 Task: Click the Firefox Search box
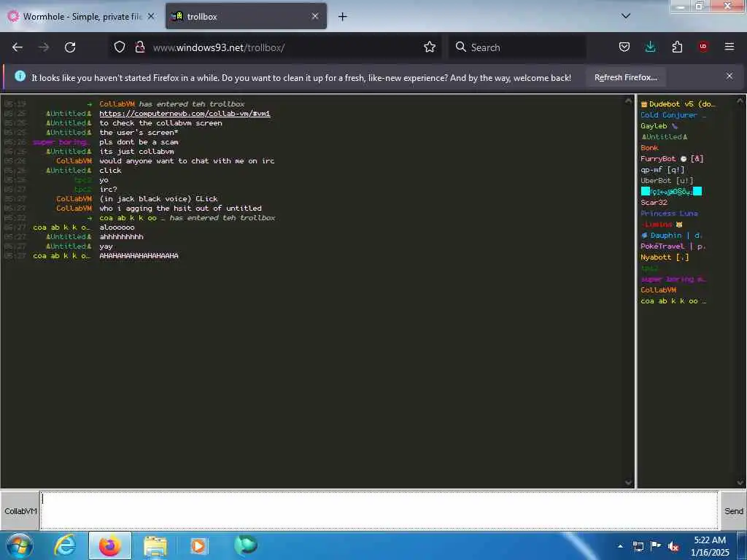517,47
